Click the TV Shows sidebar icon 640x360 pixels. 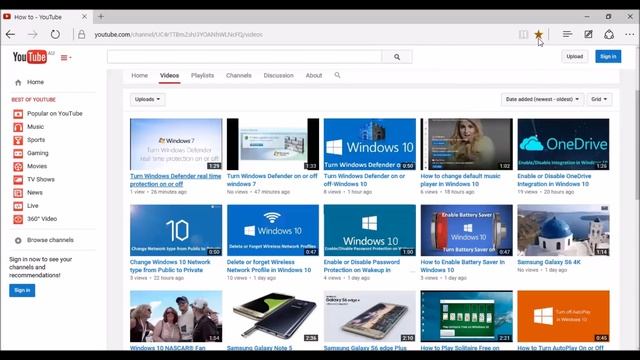[18, 180]
